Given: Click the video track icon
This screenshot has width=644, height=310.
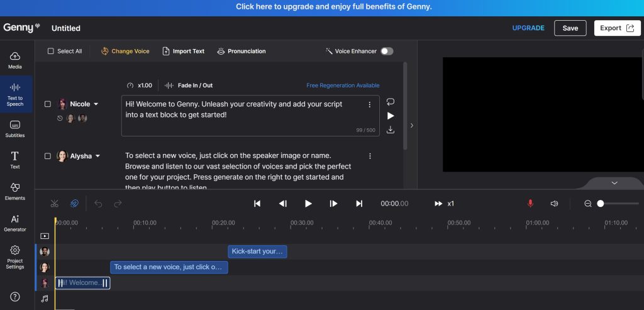Looking at the screenshot, I should (45, 236).
